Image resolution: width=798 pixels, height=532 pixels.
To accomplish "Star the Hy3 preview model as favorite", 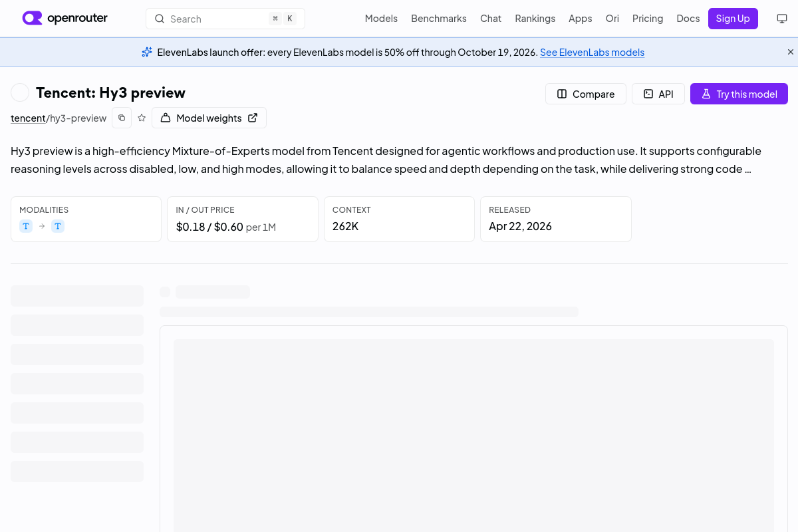I will (142, 118).
